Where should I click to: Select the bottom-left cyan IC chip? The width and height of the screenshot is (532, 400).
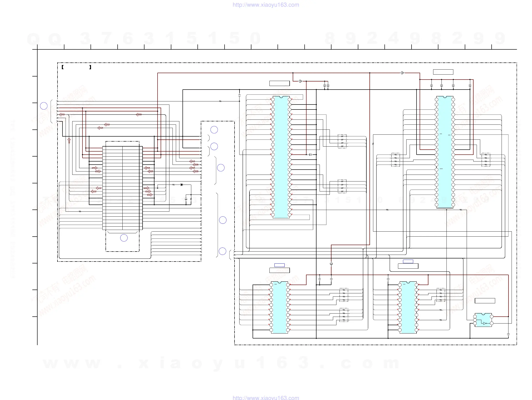(x=279, y=307)
